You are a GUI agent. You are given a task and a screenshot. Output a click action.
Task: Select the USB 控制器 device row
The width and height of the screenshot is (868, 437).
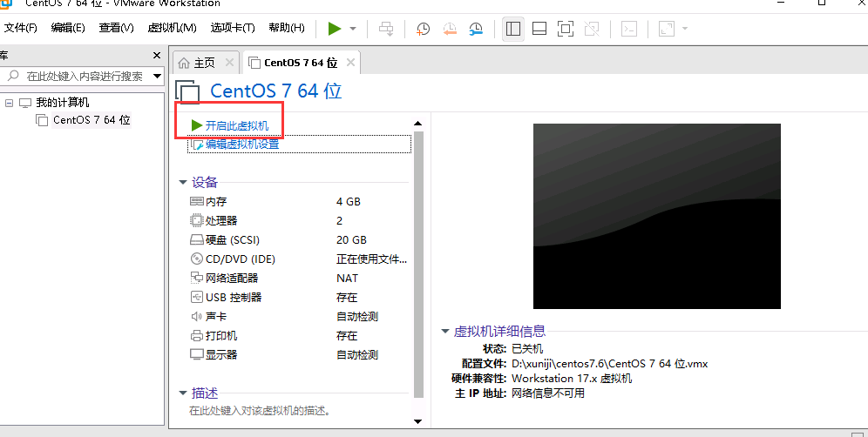pos(299,298)
